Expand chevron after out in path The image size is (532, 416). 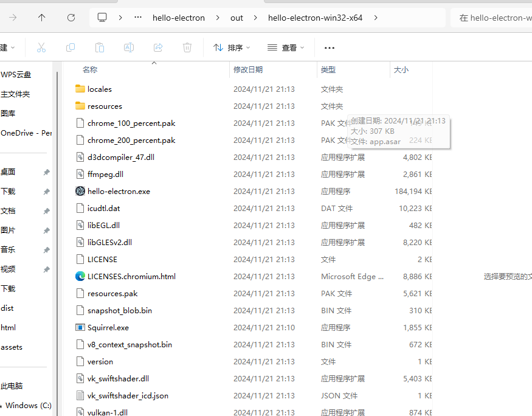click(x=255, y=18)
